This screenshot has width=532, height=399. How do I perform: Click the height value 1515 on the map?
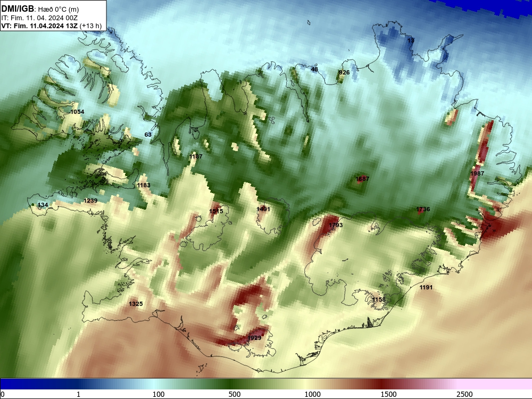pyautogui.click(x=216, y=211)
